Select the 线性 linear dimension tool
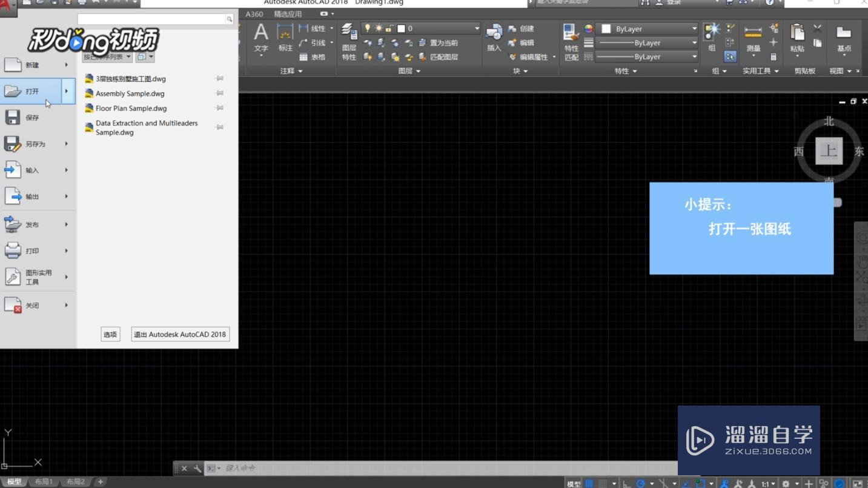This screenshot has width=868, height=488. click(x=313, y=28)
